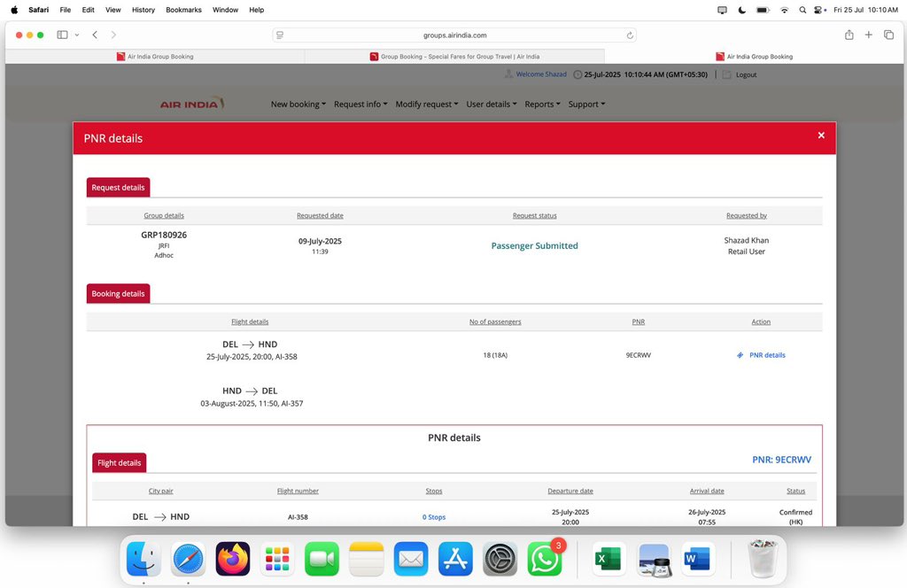The width and height of the screenshot is (907, 588).
Task: Open WhatsApp from the Dock
Action: (545, 559)
